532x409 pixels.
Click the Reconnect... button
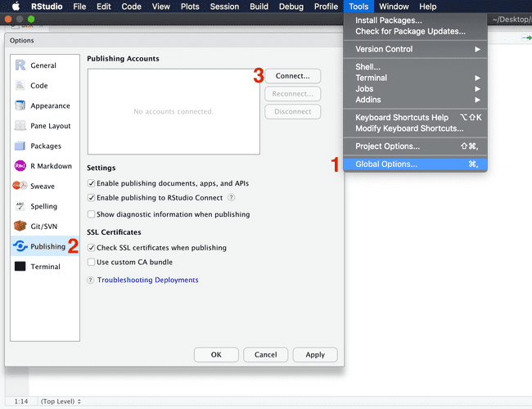[x=292, y=93]
